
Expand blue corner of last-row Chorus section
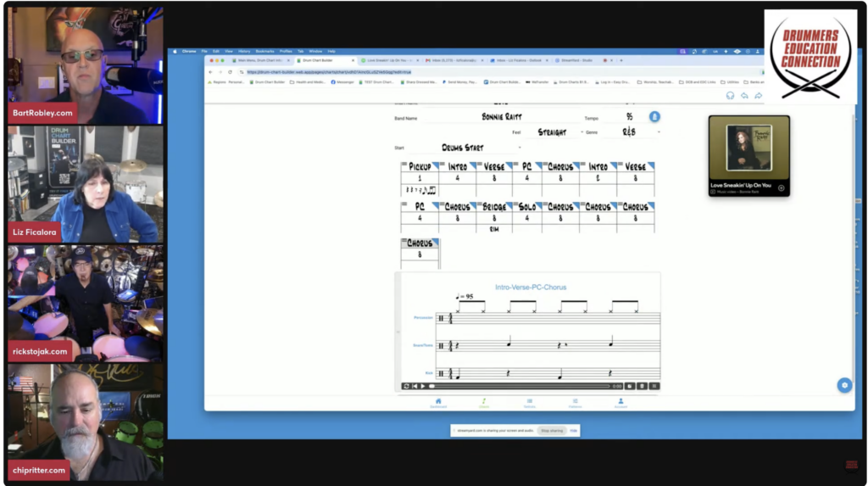[x=436, y=243]
